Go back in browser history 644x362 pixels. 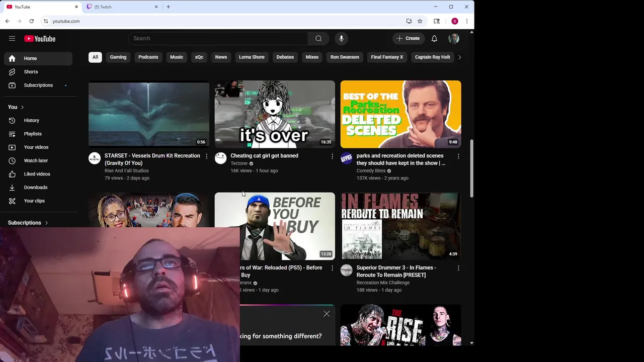tap(7, 21)
